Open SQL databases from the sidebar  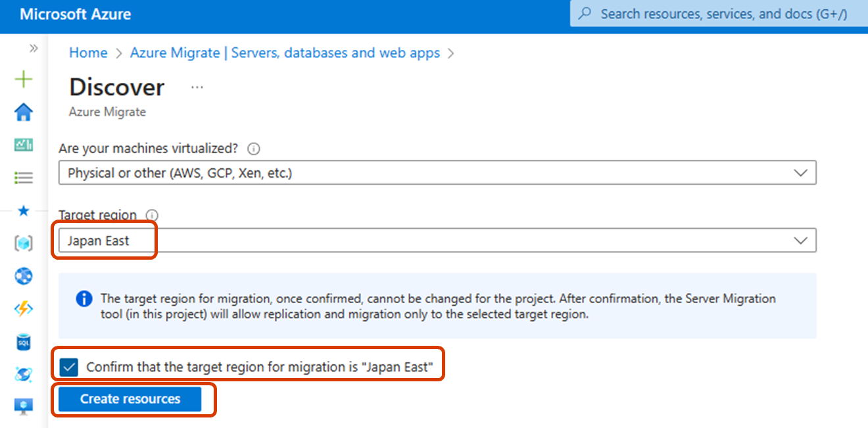coord(24,342)
